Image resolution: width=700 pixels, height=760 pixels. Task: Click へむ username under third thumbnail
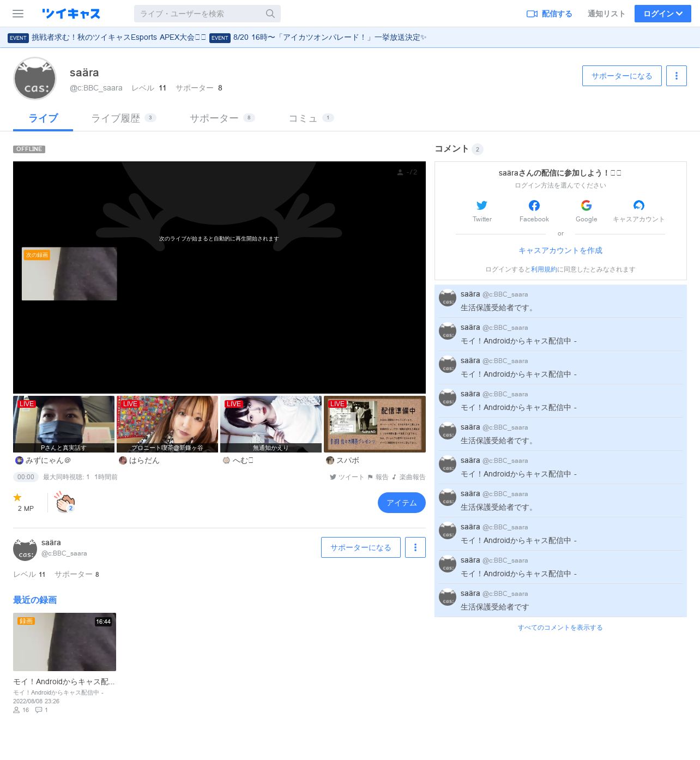tap(243, 461)
